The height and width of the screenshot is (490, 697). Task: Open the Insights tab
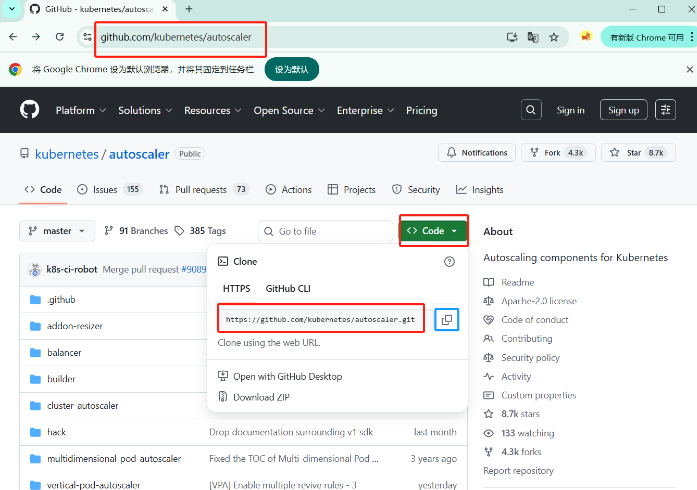480,190
